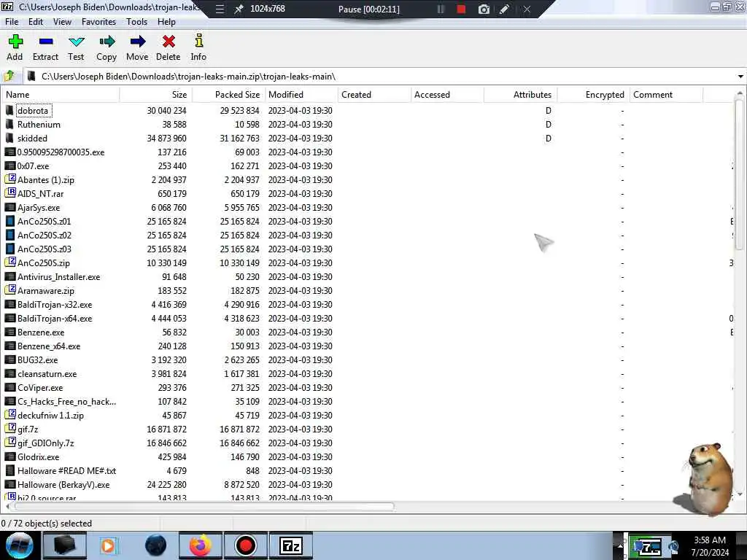
Task: Open the Edit menu
Action: click(36, 22)
